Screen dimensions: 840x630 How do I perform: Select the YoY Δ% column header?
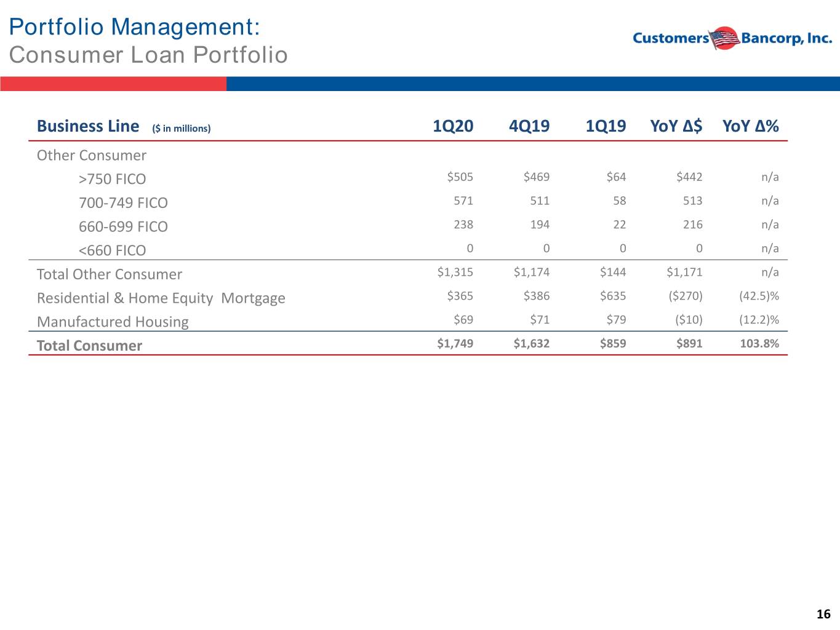[751, 126]
